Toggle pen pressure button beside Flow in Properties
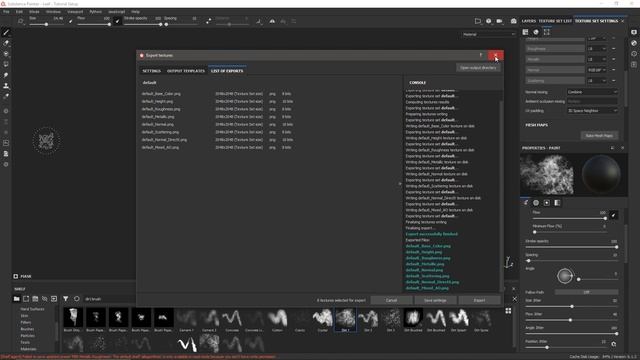The width and height of the screenshot is (640, 360). click(x=613, y=215)
